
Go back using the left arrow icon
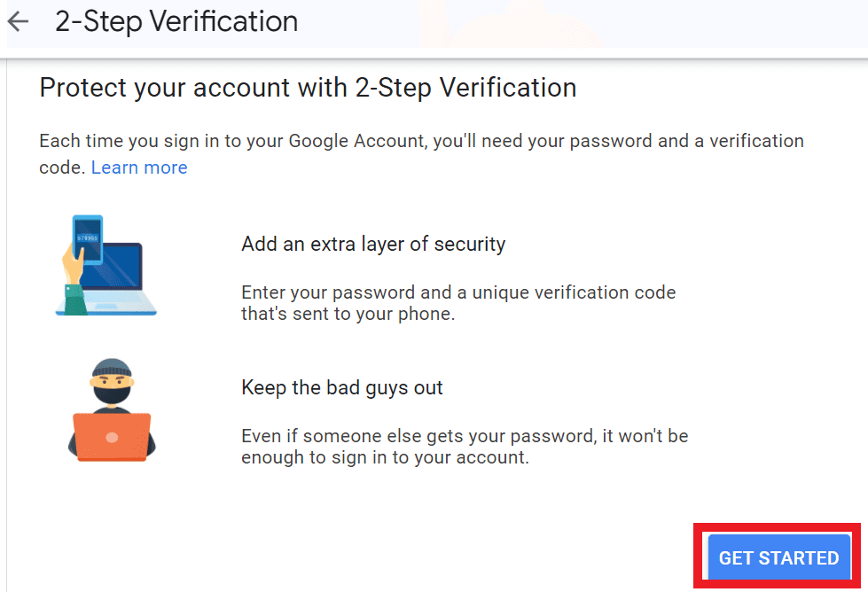18,21
